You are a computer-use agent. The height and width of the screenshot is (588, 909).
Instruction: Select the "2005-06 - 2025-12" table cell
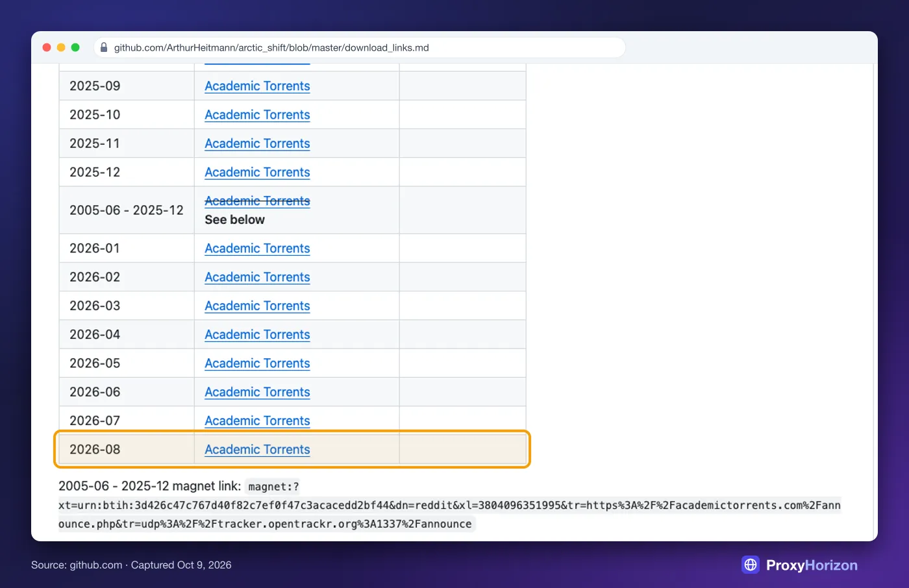pos(127,210)
